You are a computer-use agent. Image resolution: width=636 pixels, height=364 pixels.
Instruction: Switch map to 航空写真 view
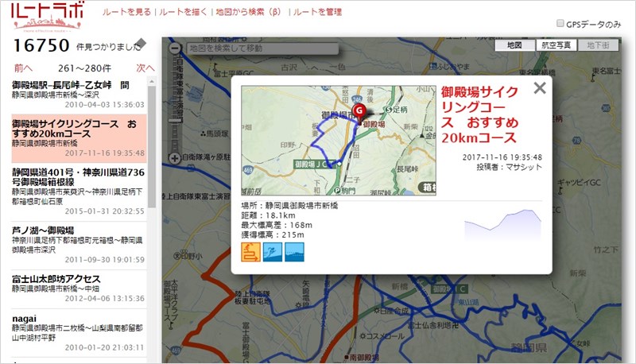click(x=556, y=45)
